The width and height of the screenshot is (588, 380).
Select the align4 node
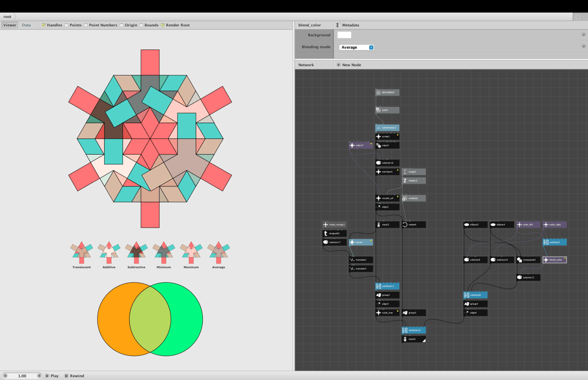point(476,312)
